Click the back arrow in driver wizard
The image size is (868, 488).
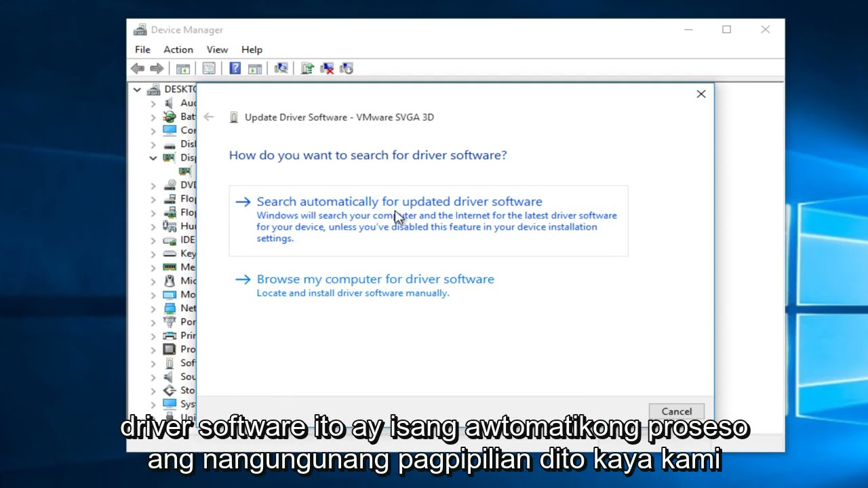pos(209,117)
